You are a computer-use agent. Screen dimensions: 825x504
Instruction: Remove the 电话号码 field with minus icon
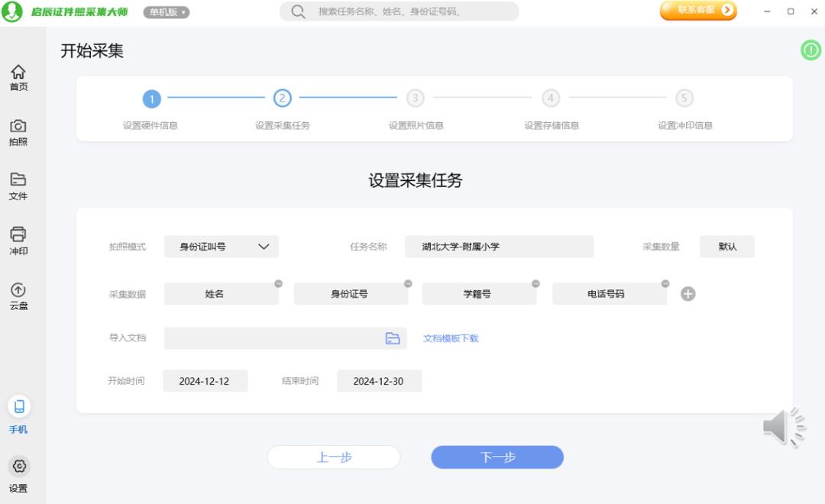(665, 283)
